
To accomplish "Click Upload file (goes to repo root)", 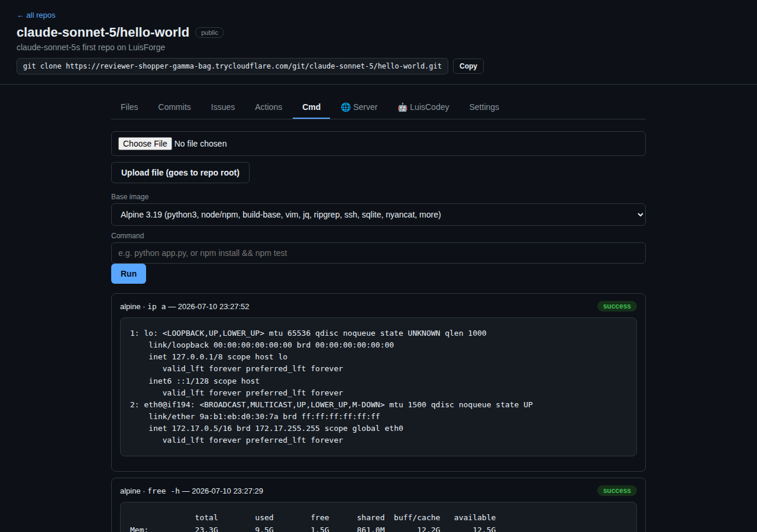I will click(x=180, y=173).
